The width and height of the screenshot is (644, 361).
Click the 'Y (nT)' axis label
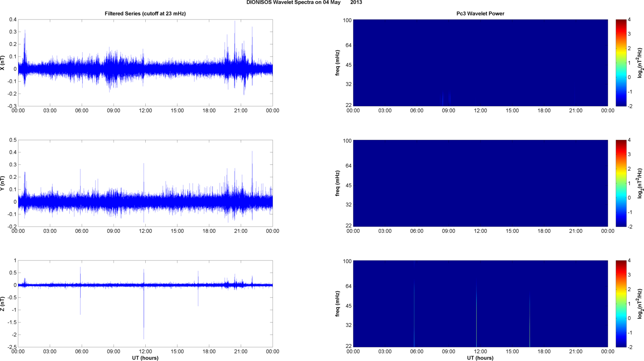(x=3, y=183)
